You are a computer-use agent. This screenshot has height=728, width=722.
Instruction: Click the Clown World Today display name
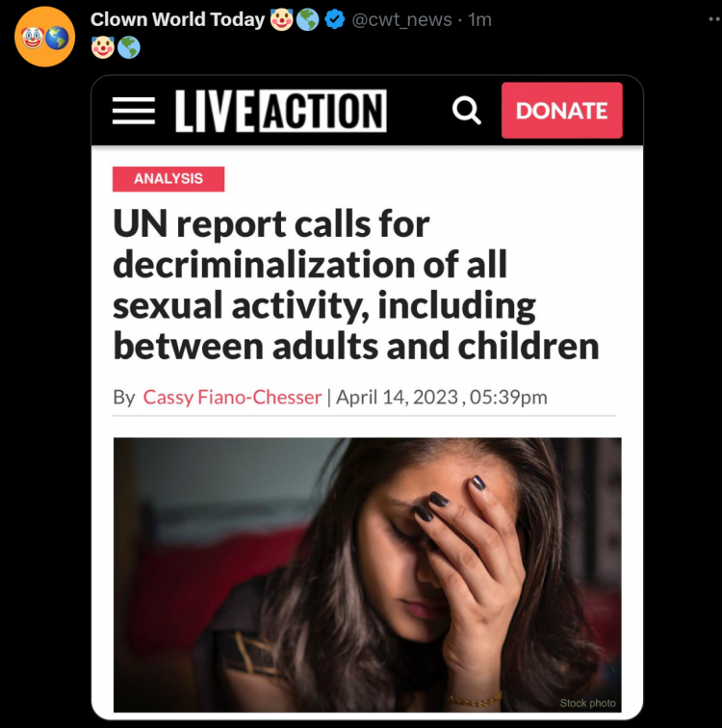tap(177, 19)
